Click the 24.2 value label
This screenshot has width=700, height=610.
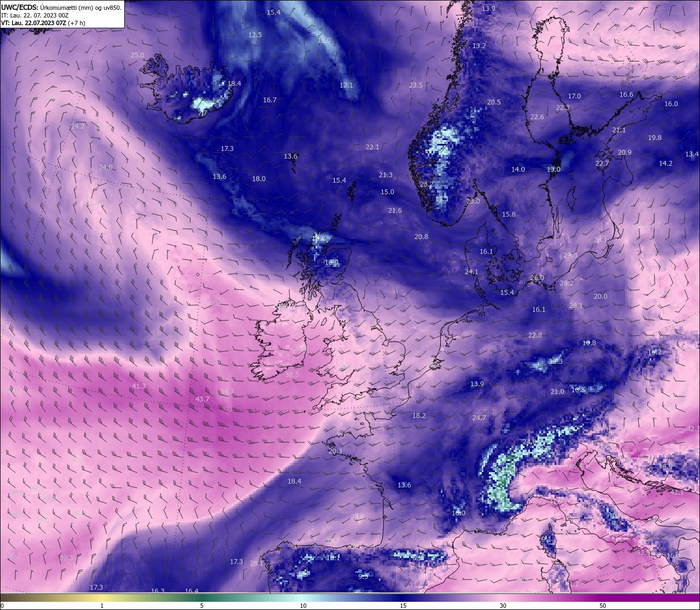click(x=78, y=126)
